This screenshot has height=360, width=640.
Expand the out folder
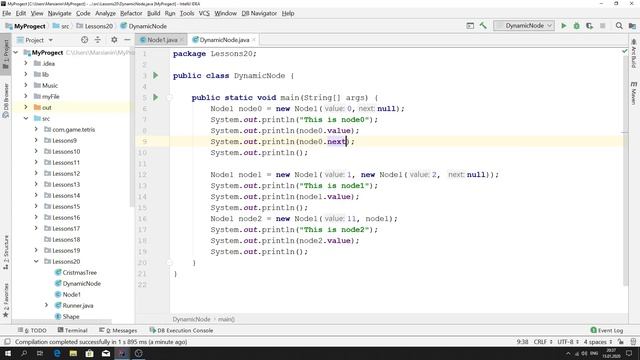click(26, 107)
